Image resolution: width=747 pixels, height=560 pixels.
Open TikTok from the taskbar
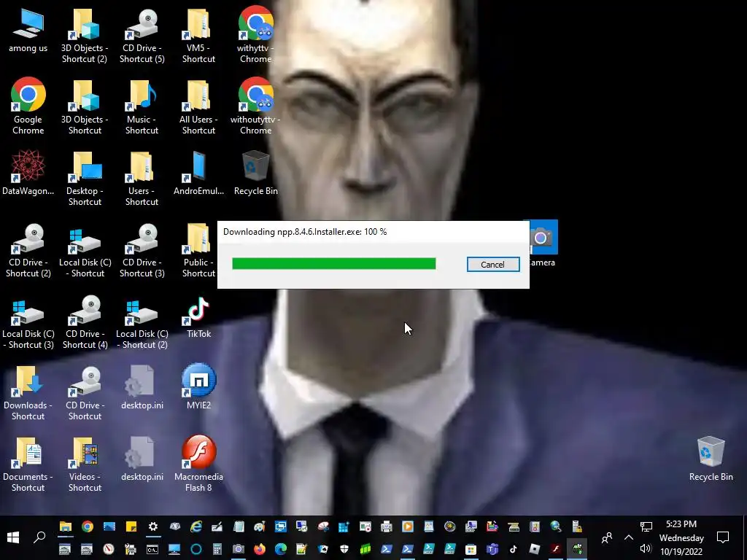(x=513, y=549)
